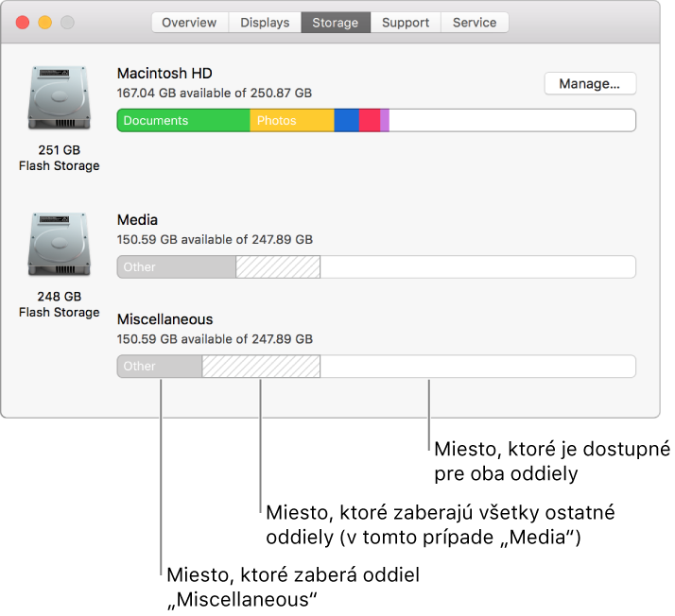Click the Media volume name
Viewport: 675px width, 616px height.
click(137, 220)
